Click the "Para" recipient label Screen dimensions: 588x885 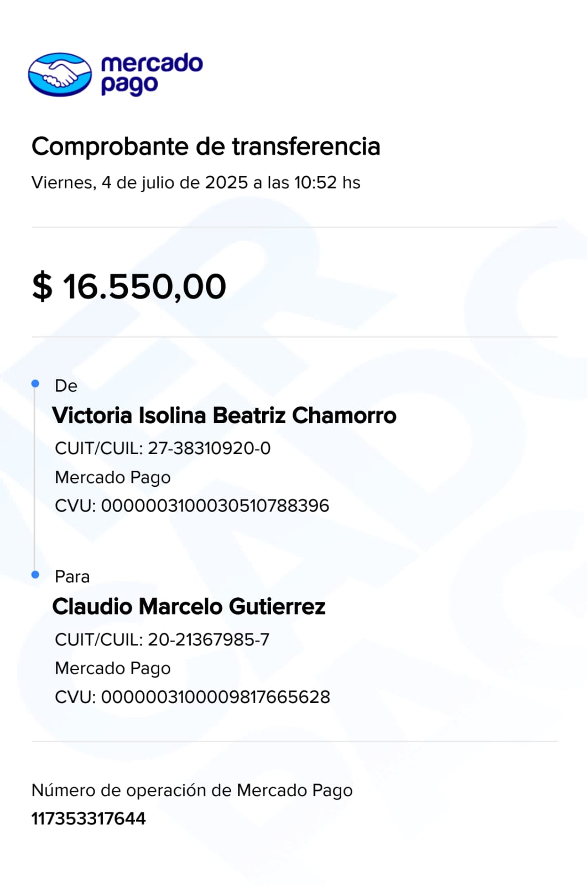(72, 576)
